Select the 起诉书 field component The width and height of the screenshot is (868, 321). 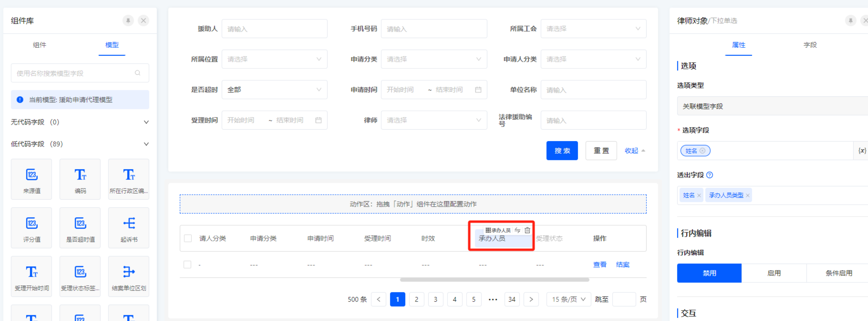pyautogui.click(x=129, y=228)
